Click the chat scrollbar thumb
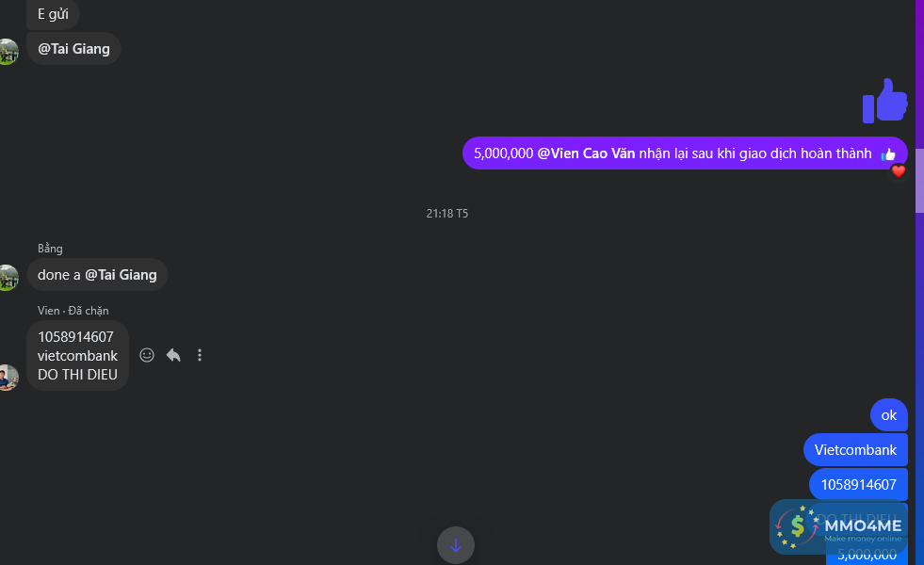 (x=919, y=180)
